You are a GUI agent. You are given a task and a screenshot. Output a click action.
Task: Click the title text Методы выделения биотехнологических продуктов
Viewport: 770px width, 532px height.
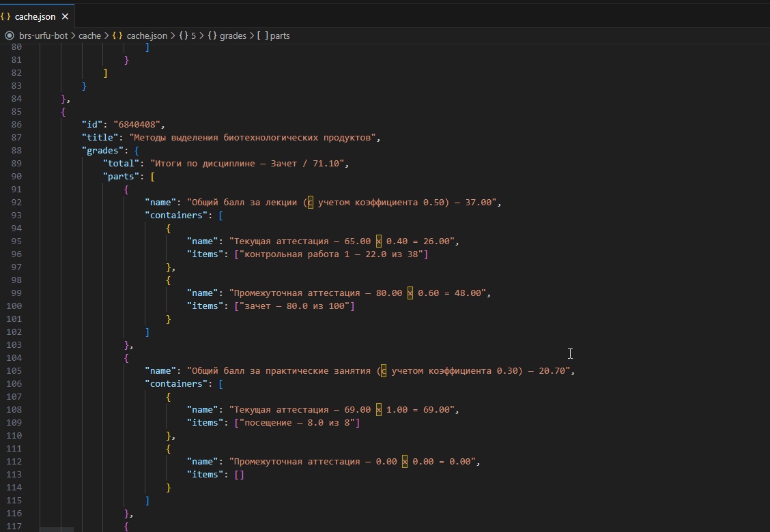pyautogui.click(x=252, y=137)
